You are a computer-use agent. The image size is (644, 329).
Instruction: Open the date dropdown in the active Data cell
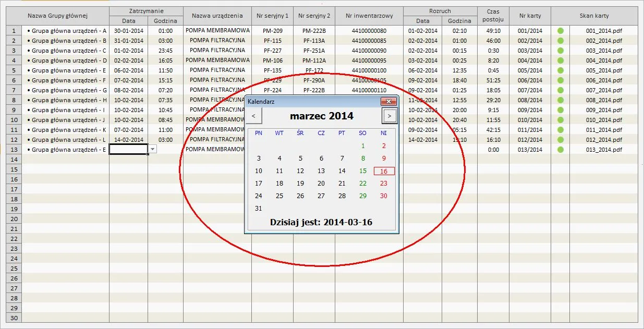pos(152,150)
